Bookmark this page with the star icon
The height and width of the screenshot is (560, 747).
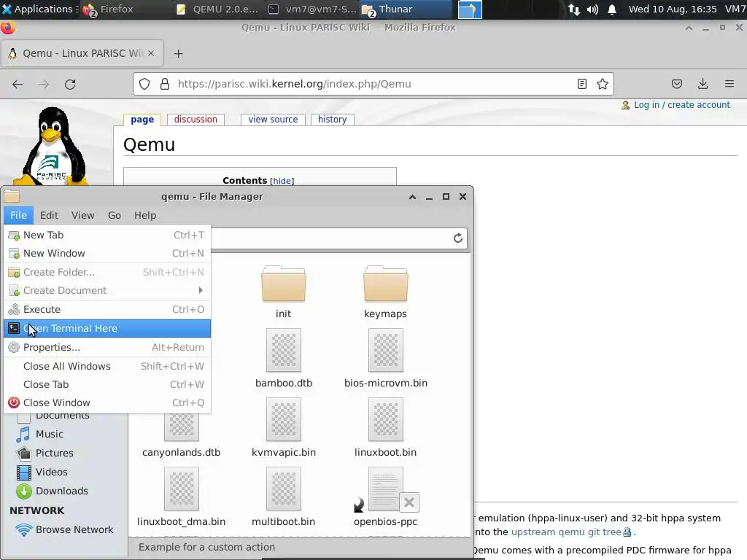tap(602, 85)
